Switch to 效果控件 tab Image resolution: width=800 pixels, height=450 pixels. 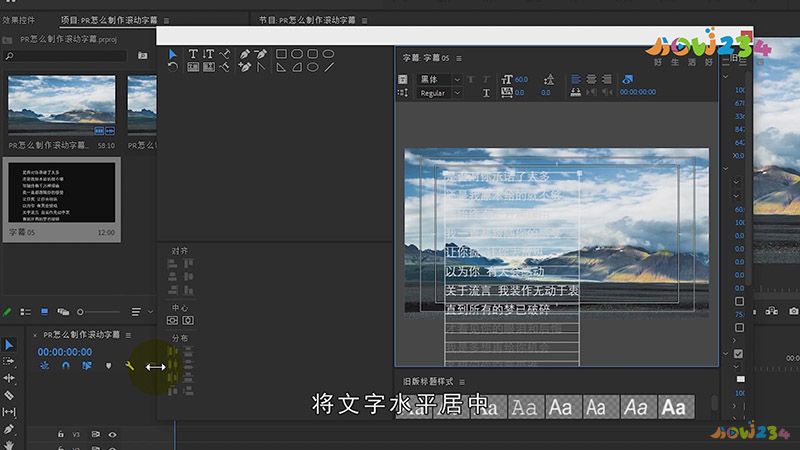tap(19, 20)
